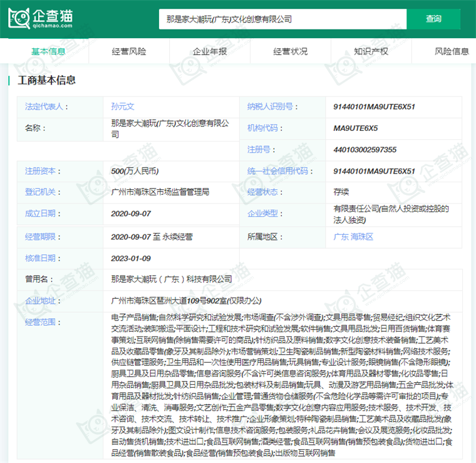Select registration number 440103002597355
476x463 pixels.
pos(365,150)
